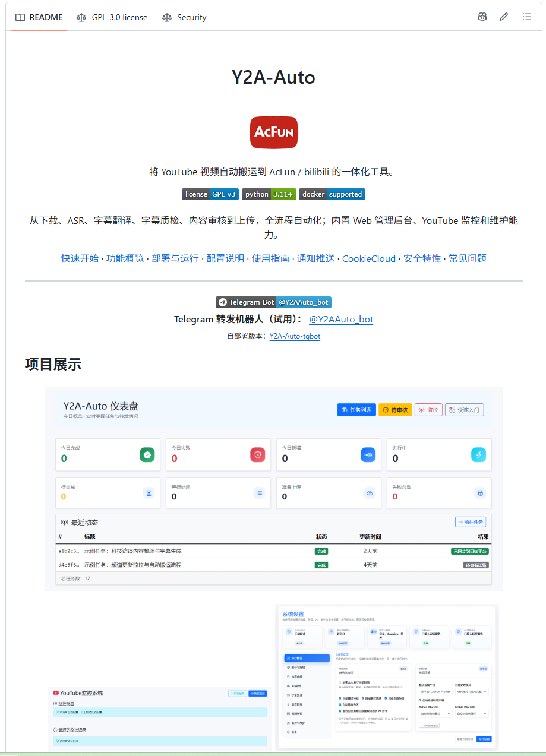
Task: Click the 待查看详情 result badge
Action: [x=476, y=565]
